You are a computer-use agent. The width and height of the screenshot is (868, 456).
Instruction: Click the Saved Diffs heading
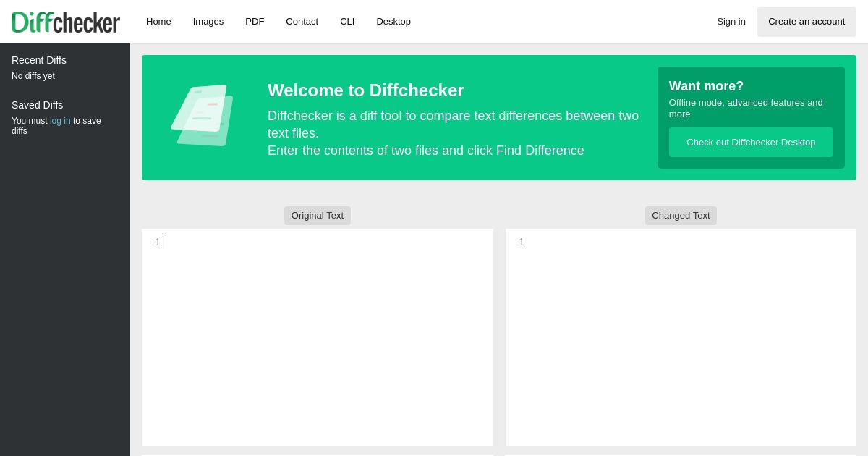point(38,105)
